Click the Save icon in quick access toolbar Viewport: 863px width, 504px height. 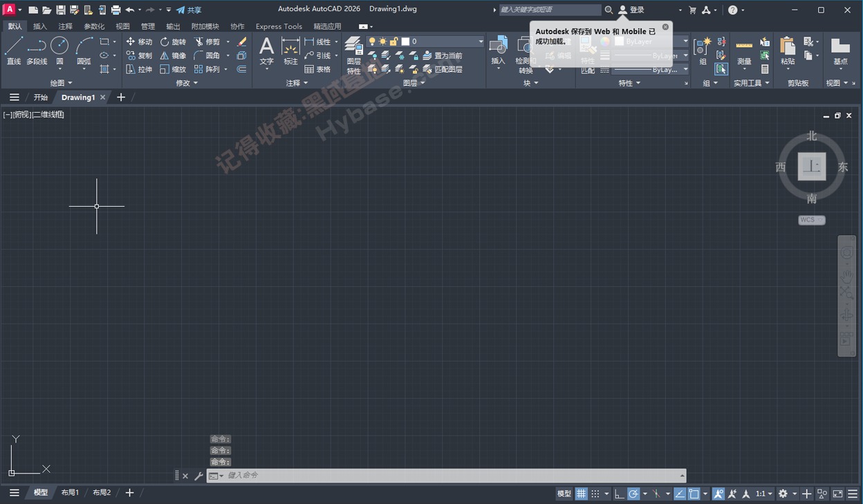click(61, 10)
